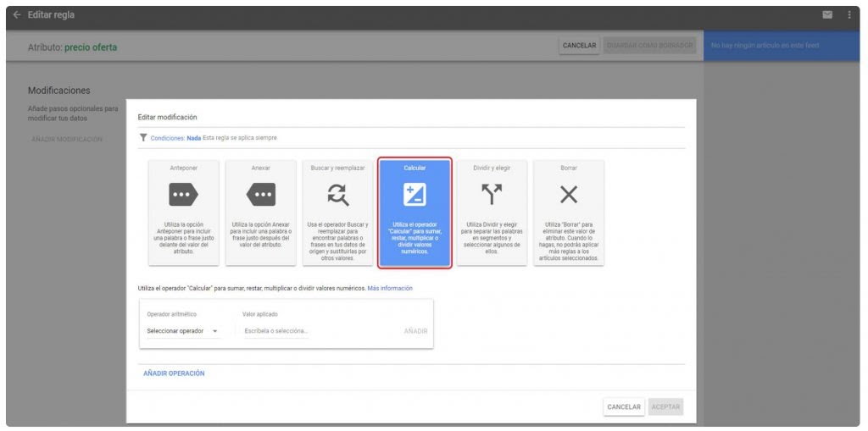Screen dimensions: 868x431
Task: Click the filter funnel icon beside Condiciones
Action: coord(143,138)
